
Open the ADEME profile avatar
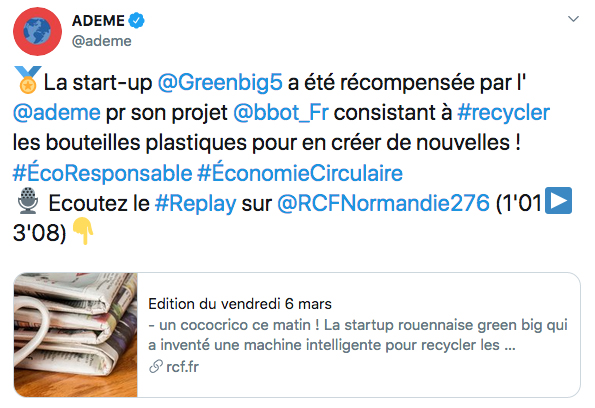[37, 32]
